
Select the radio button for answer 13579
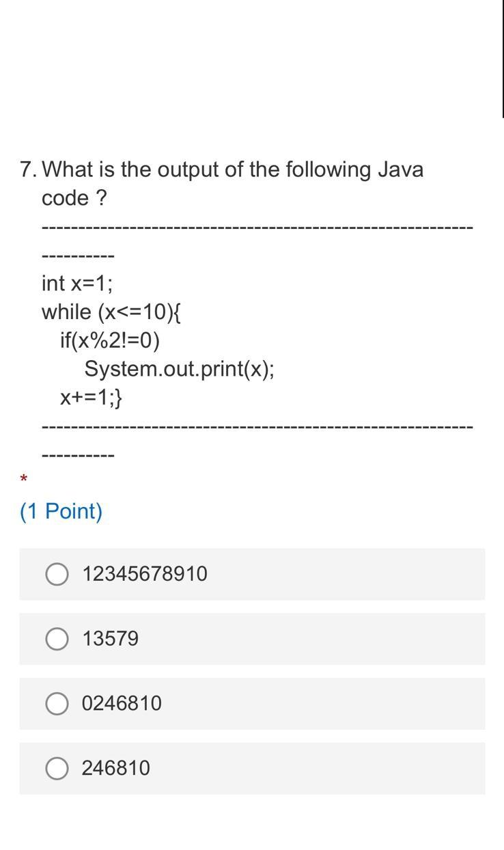(x=57, y=639)
